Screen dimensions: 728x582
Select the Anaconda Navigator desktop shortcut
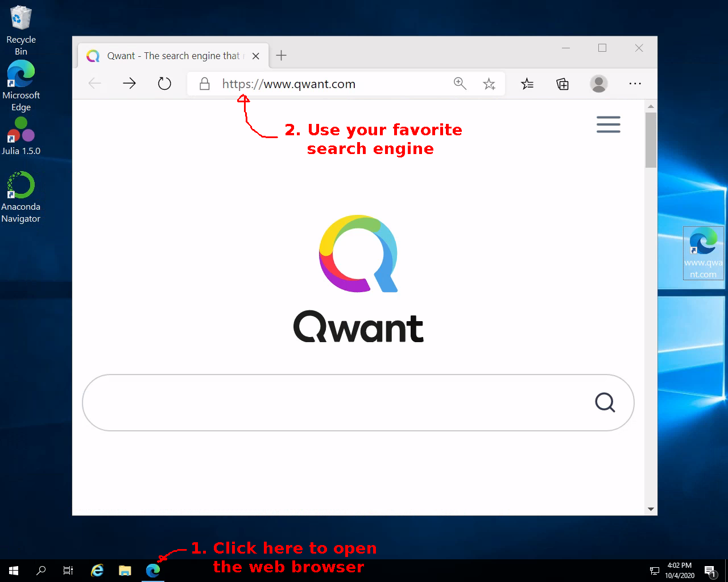coord(21,197)
